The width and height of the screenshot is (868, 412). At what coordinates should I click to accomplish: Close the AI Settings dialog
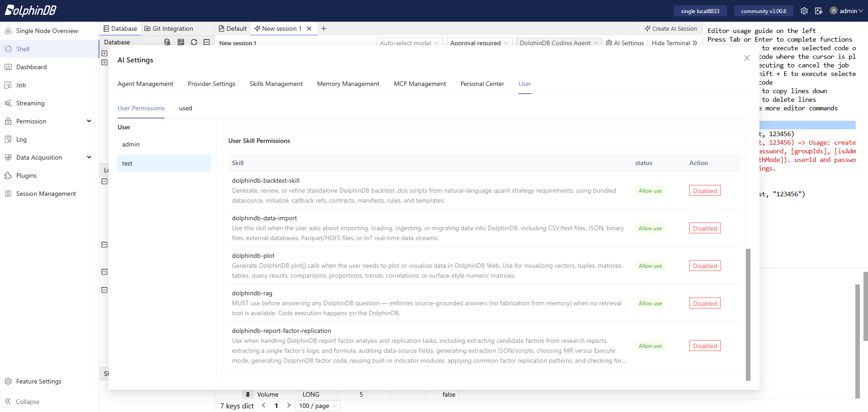[747, 58]
